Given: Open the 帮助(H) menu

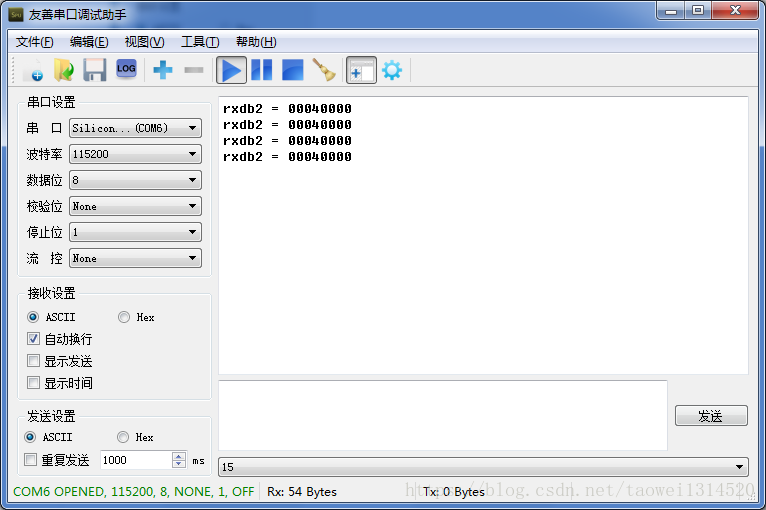Looking at the screenshot, I should tap(256, 42).
